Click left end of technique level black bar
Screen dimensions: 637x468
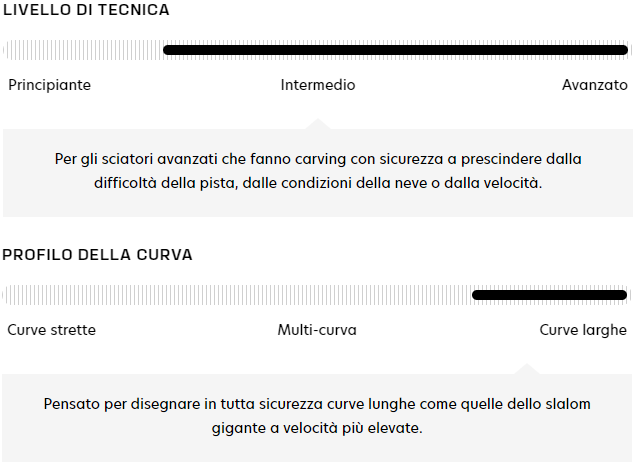click(167, 49)
